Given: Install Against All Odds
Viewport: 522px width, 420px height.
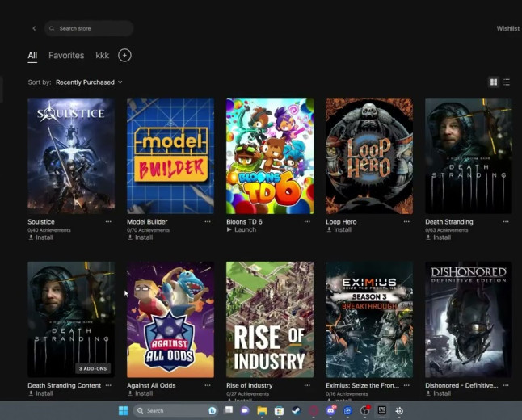Looking at the screenshot, I should [140, 393].
